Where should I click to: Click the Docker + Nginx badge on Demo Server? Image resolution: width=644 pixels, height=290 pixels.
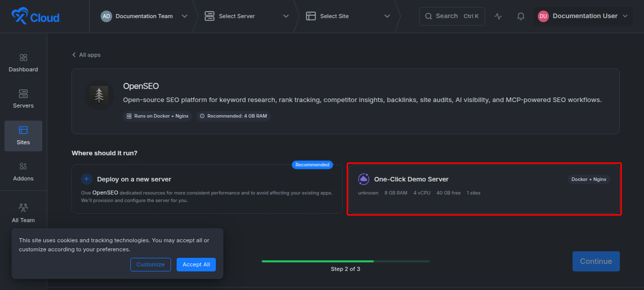(589, 179)
